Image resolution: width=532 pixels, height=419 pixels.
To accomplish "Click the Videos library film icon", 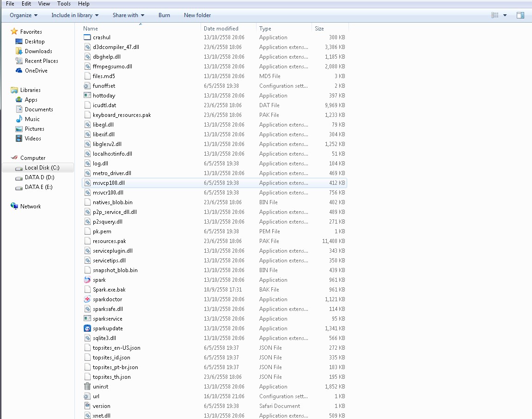I will 19,138.
